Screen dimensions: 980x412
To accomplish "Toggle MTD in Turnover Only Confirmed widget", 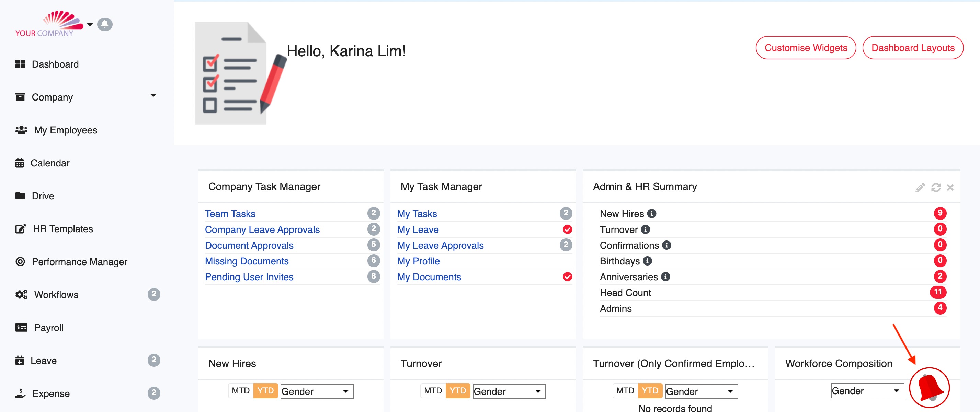I will (625, 391).
